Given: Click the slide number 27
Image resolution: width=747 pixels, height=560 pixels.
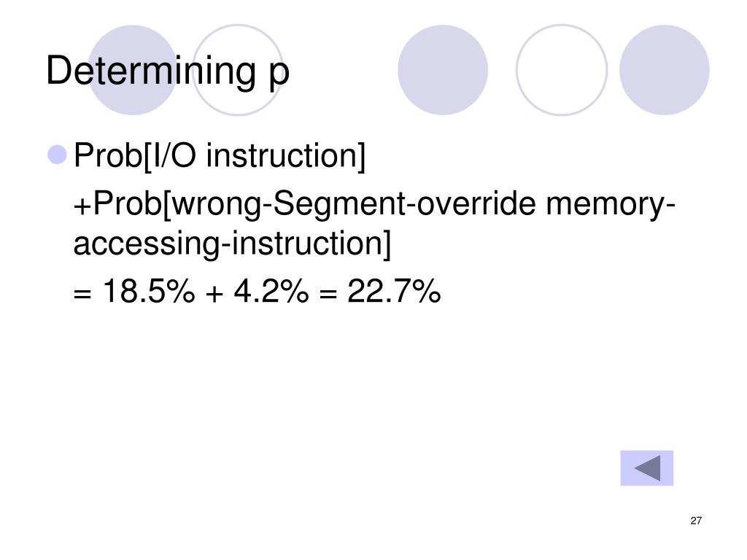Looking at the screenshot, I should tap(696, 521).
